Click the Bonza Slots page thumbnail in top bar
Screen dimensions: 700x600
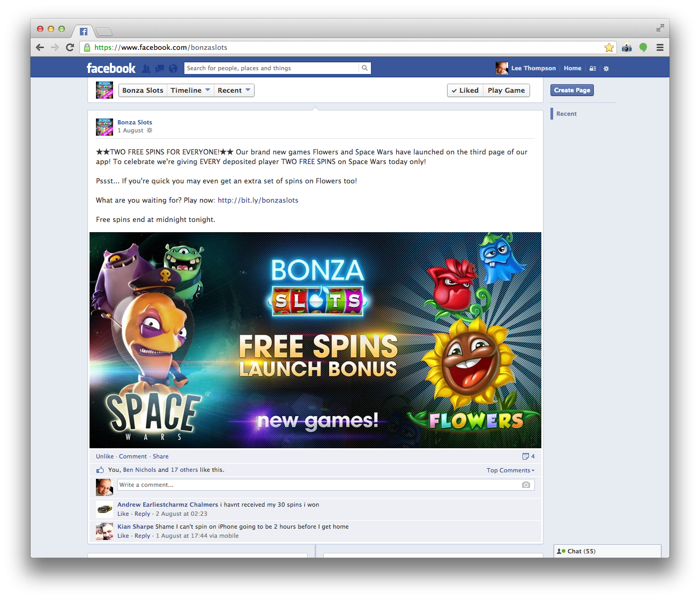105,90
